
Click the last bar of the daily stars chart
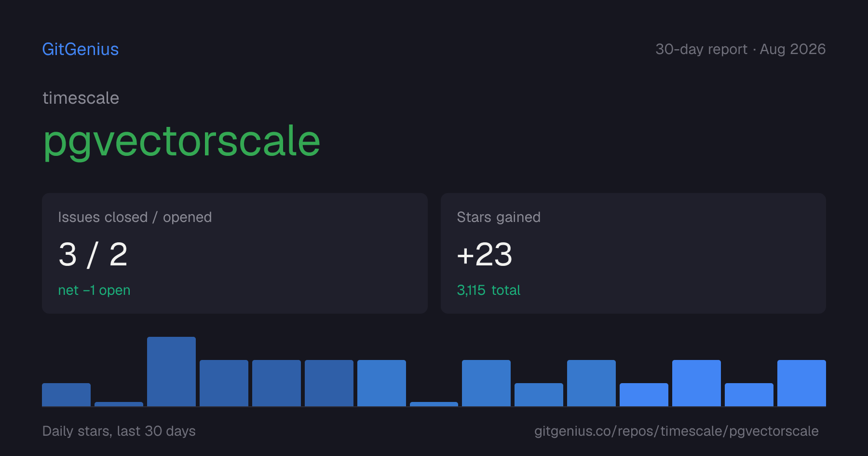[801, 383]
